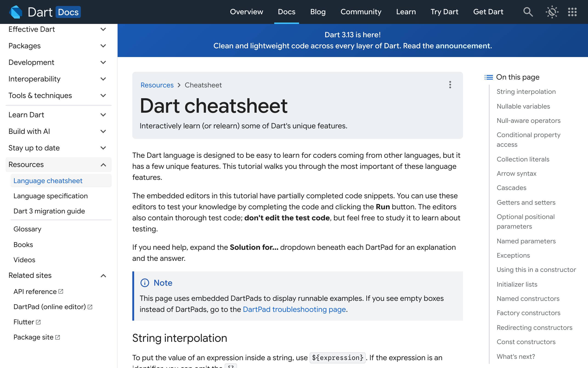
Task: Click the Resources breadcrumb link
Action: point(157,85)
